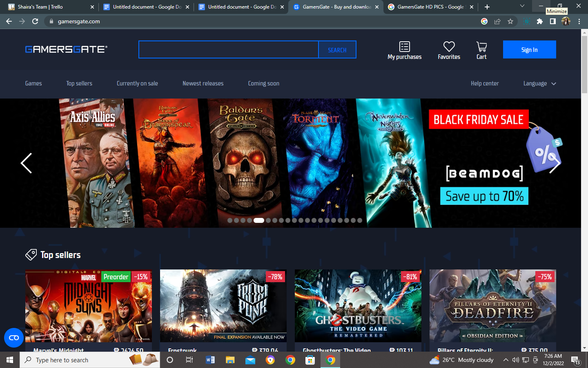588x368 pixels.
Task: Open the Games menu item
Action: 33,83
